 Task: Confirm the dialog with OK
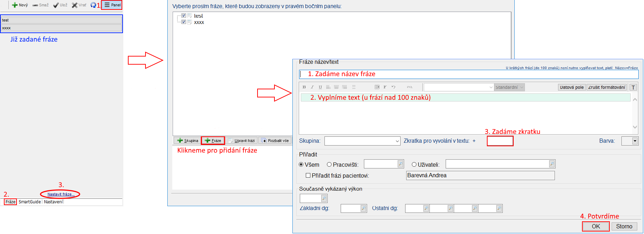[x=596, y=226]
